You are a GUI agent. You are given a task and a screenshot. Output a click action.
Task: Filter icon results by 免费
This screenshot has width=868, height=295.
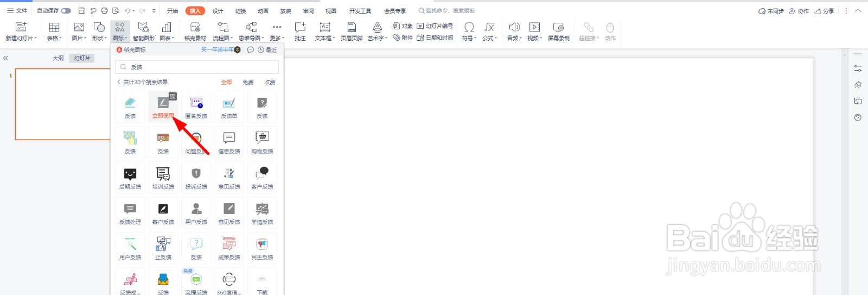point(248,82)
